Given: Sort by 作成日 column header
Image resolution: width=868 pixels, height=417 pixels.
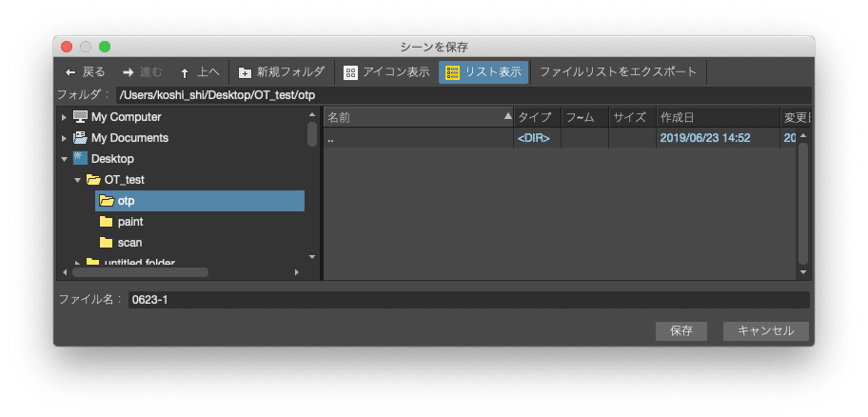Looking at the screenshot, I should [718, 117].
